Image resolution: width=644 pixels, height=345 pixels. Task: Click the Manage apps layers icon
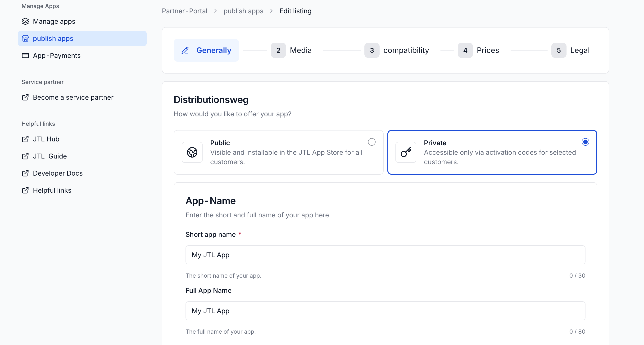tap(25, 21)
